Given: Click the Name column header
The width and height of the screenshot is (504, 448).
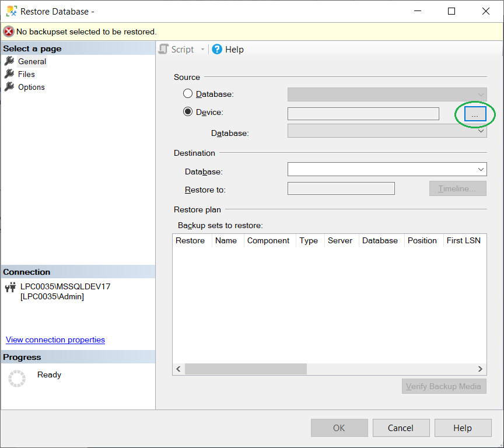Looking at the screenshot, I should coord(226,240).
